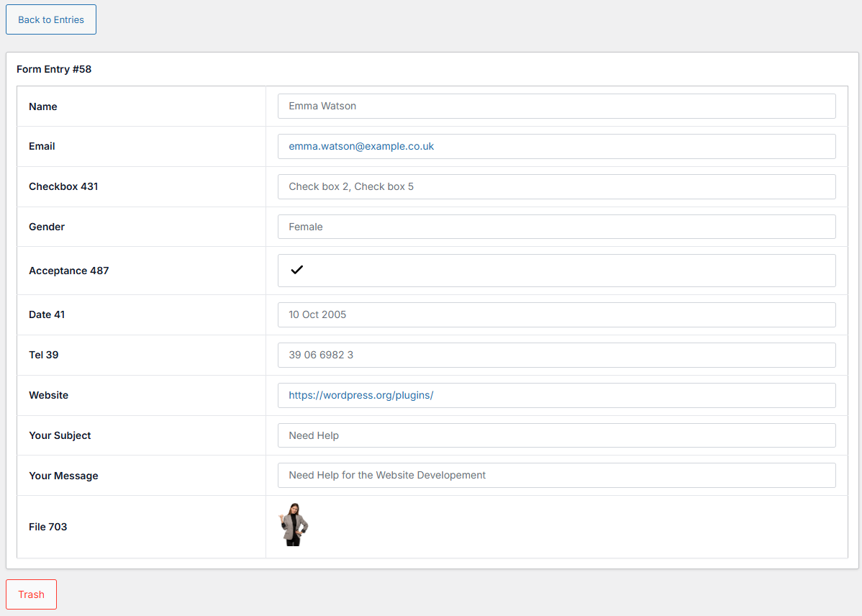The image size is (862, 616).
Task: Follow the wordpress.org/plugins website link
Action: 360,395
